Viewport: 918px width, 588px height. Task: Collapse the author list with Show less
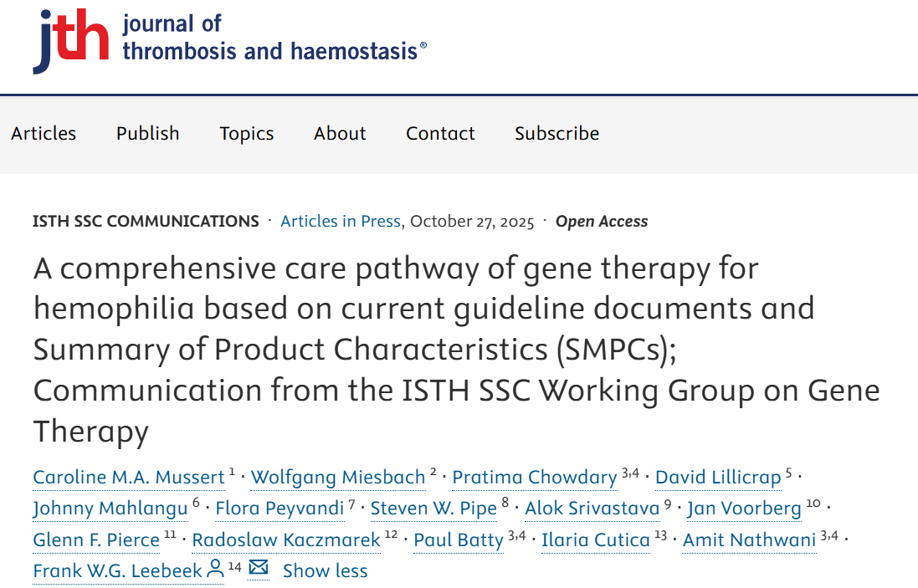pos(325,570)
